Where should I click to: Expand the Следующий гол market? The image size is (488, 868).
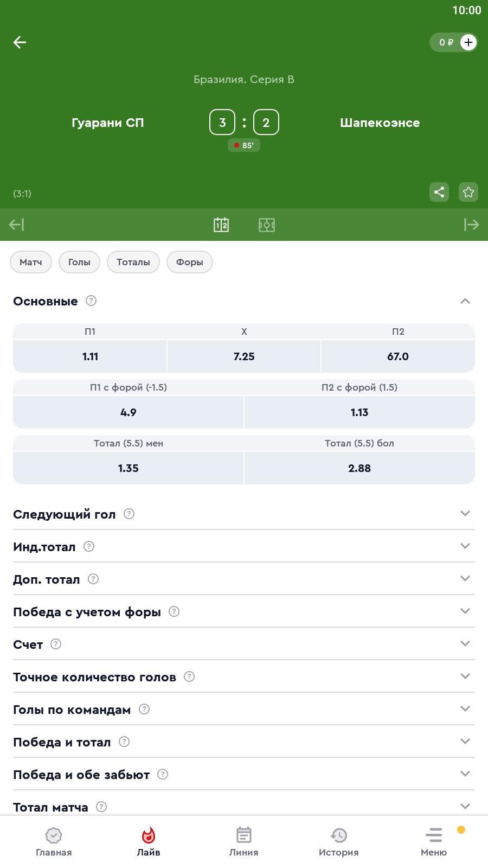465,513
